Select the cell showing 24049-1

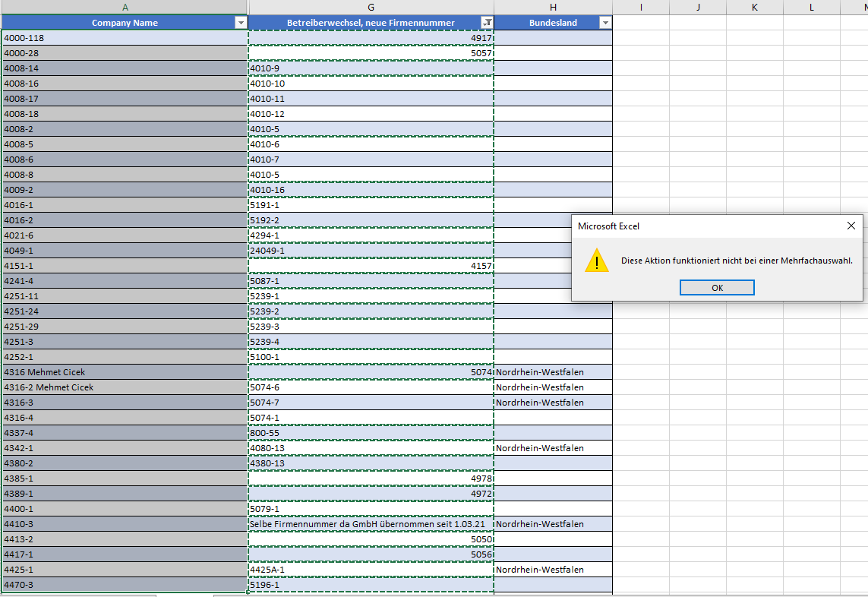(371, 250)
